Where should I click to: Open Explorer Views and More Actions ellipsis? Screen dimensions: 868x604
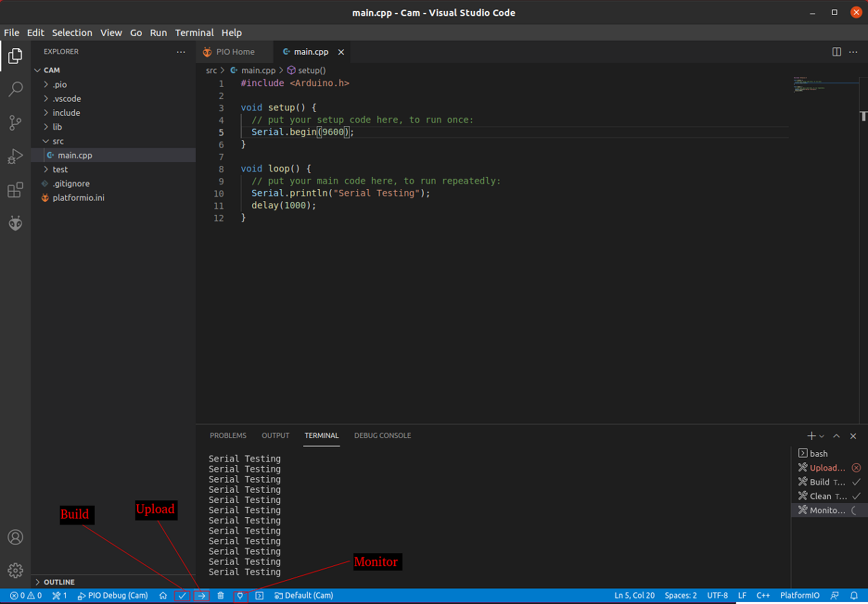180,52
